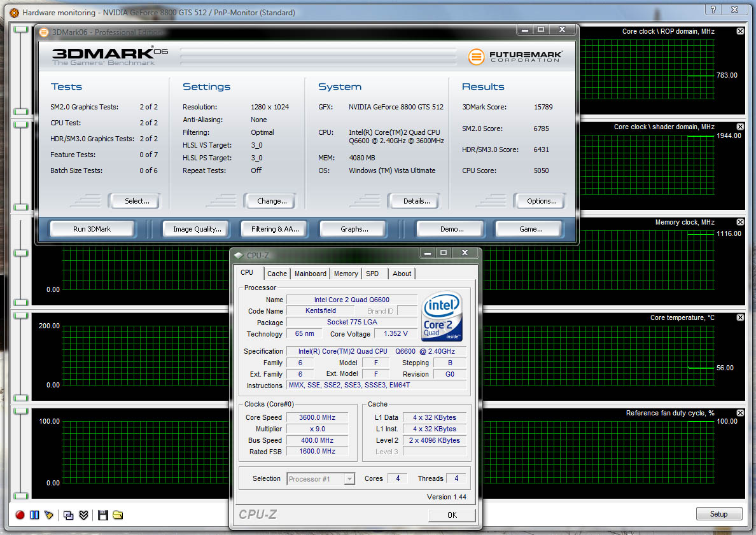The height and width of the screenshot is (535, 756).
Task: Click the Run 3DMark button
Action: click(92, 230)
